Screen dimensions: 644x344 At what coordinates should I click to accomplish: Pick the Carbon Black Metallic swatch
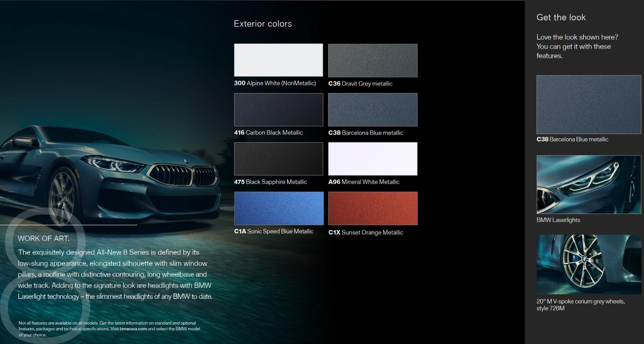pyautogui.click(x=278, y=110)
